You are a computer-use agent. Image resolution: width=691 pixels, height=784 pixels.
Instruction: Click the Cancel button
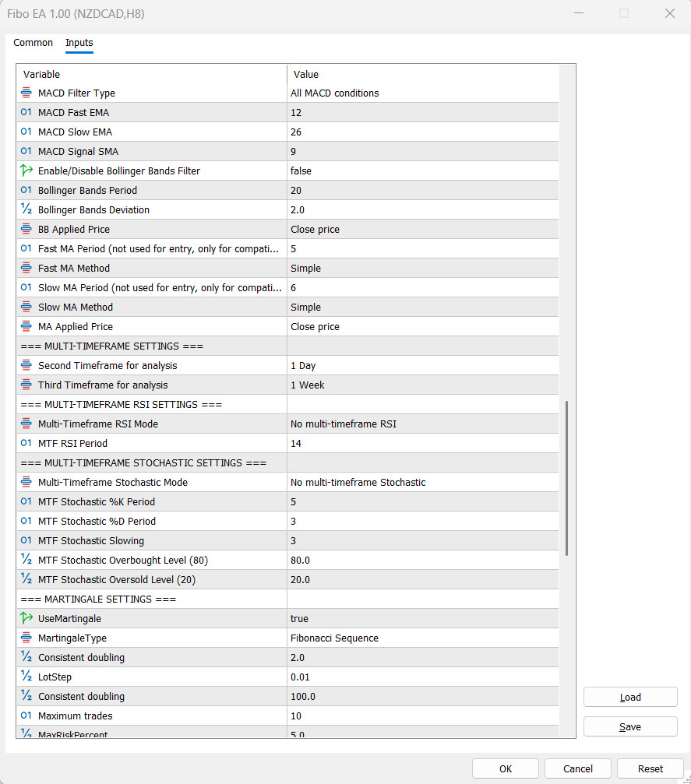[578, 768]
